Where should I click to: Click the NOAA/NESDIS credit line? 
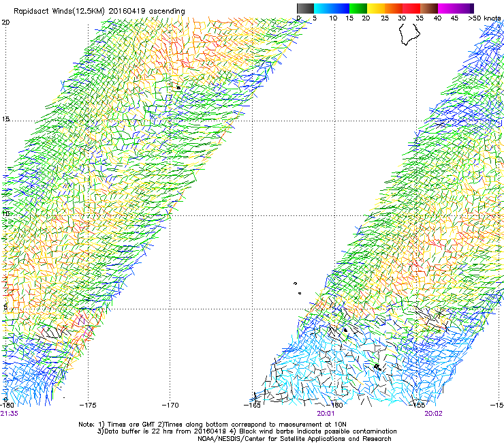(x=294, y=439)
